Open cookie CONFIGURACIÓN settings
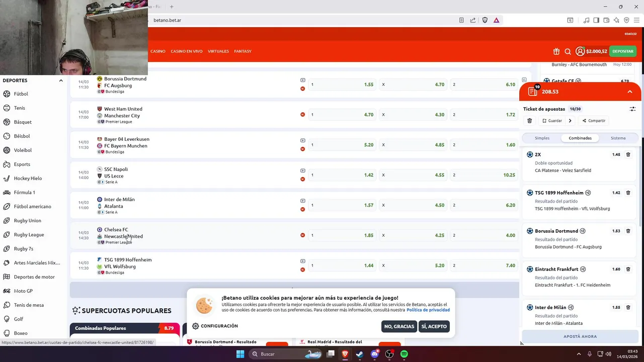The width and height of the screenshot is (644, 362). pyautogui.click(x=215, y=326)
